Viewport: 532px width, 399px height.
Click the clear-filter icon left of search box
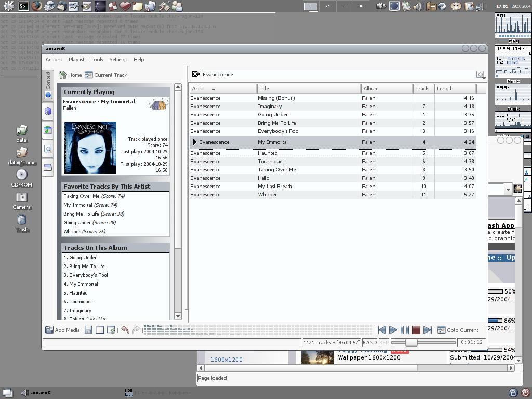196,74
